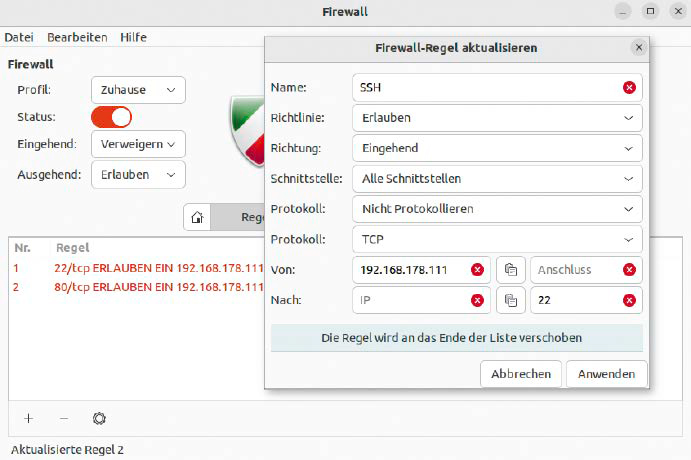Viewport: 691px width, 460px height.
Task: Click the Abbrechen button
Action: point(520,374)
